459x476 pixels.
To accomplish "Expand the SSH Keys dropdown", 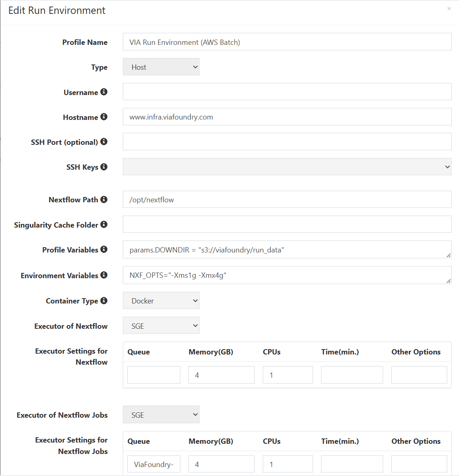I will 287,167.
